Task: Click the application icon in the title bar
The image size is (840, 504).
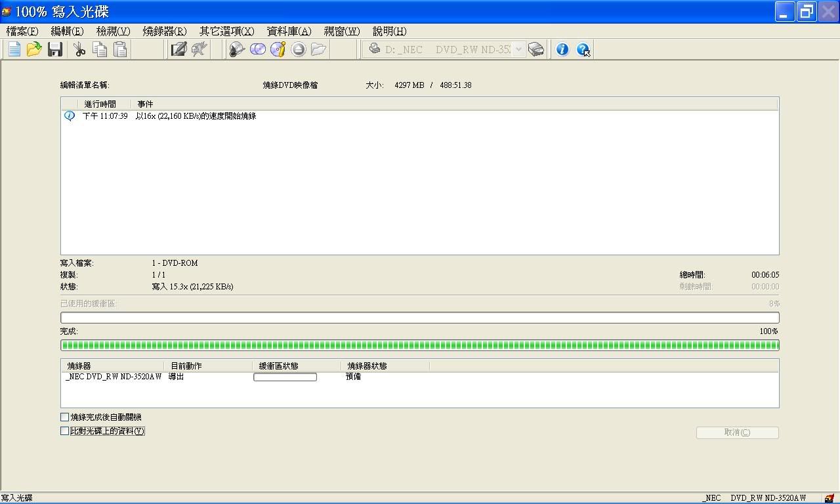Action: [7, 12]
